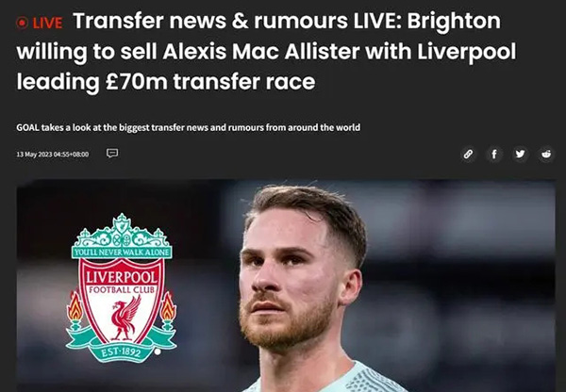566x392 pixels.
Task: Click the £70m transfer race headline line
Action: pos(166,82)
